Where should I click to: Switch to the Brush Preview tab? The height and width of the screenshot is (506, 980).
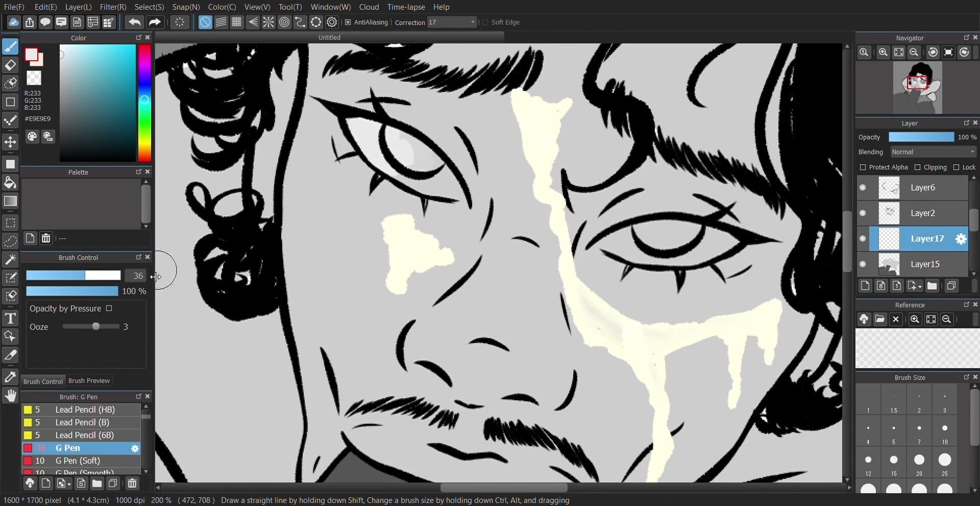89,381
